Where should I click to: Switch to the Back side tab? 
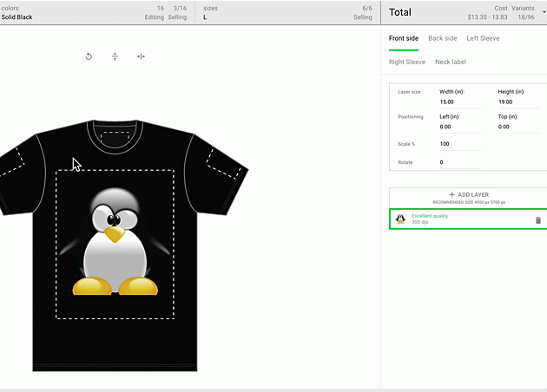click(x=442, y=38)
